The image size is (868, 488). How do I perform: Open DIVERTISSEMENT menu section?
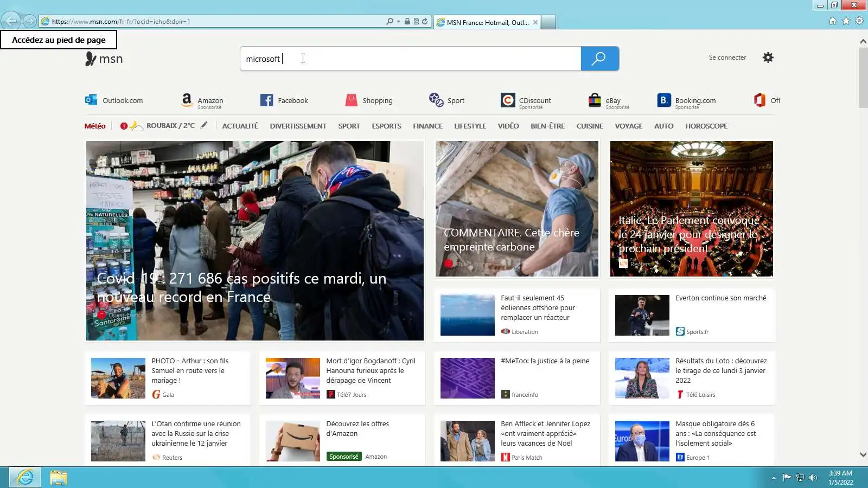298,126
